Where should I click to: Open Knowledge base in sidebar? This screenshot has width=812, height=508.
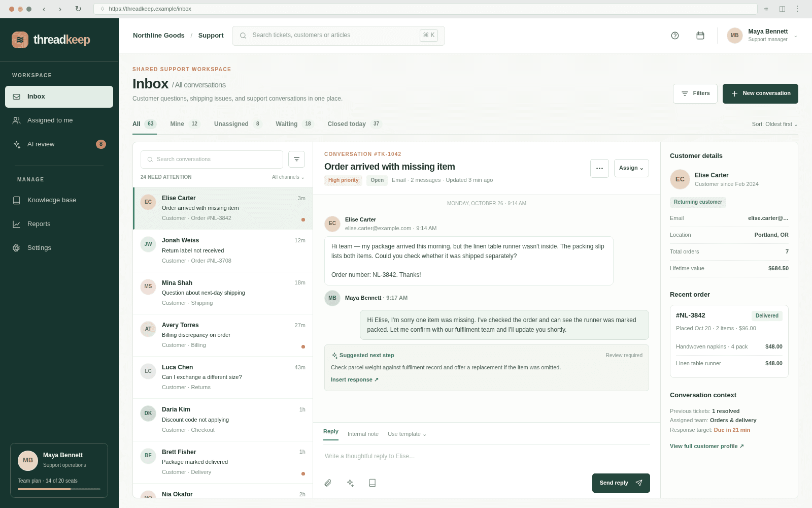[x=59, y=200]
